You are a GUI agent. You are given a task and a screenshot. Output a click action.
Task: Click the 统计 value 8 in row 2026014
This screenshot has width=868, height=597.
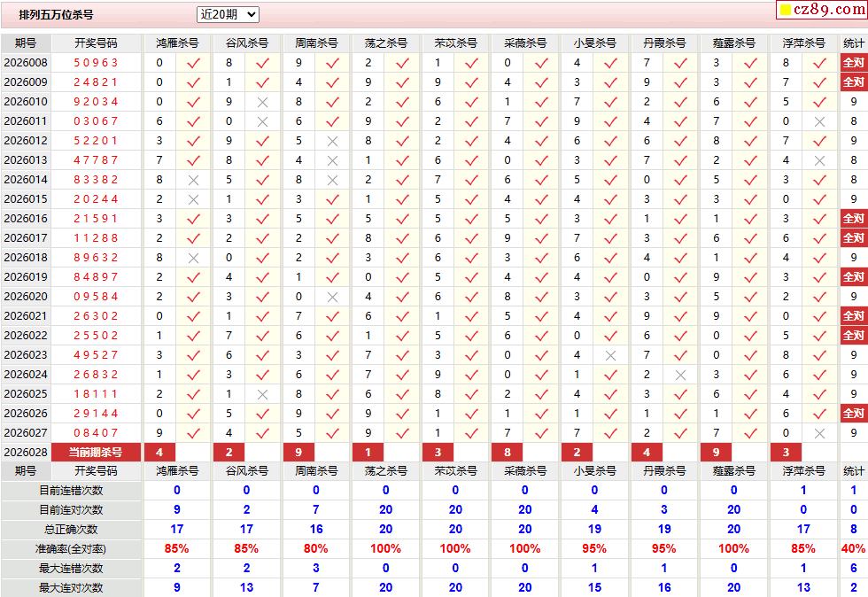(x=853, y=180)
